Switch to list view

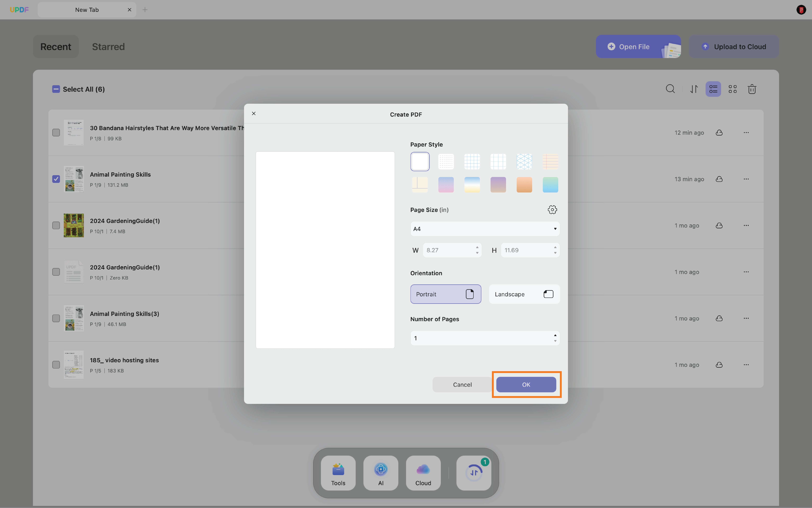pos(713,89)
